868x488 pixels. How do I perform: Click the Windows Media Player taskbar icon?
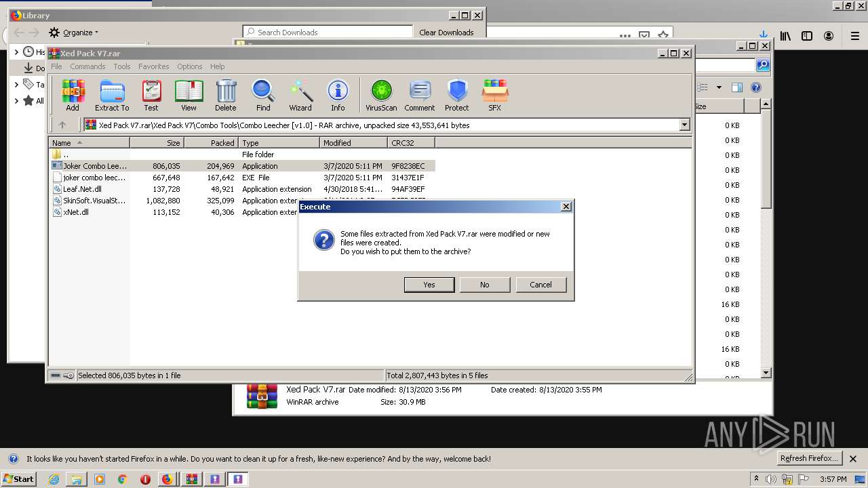click(100, 479)
